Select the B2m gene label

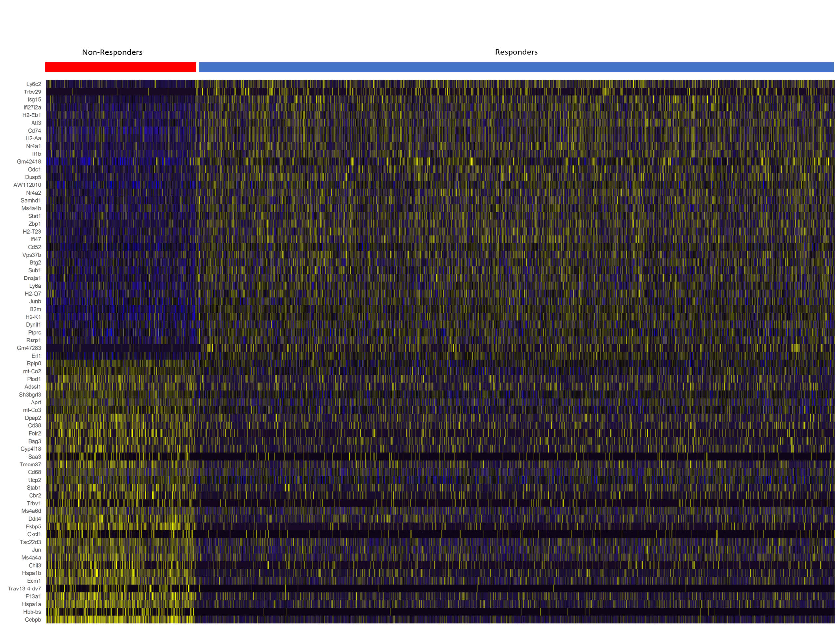tap(35, 309)
